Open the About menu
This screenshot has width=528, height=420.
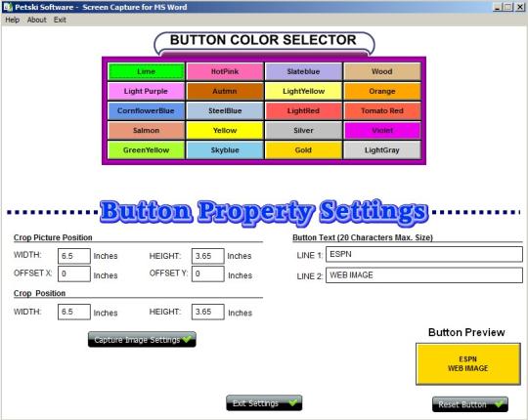coord(37,20)
